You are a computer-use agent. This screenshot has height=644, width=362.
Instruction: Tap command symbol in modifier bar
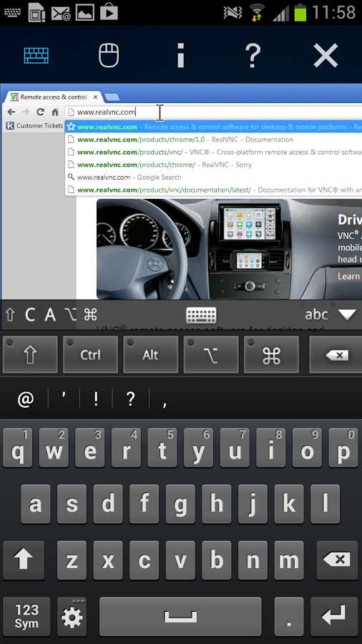point(90,315)
